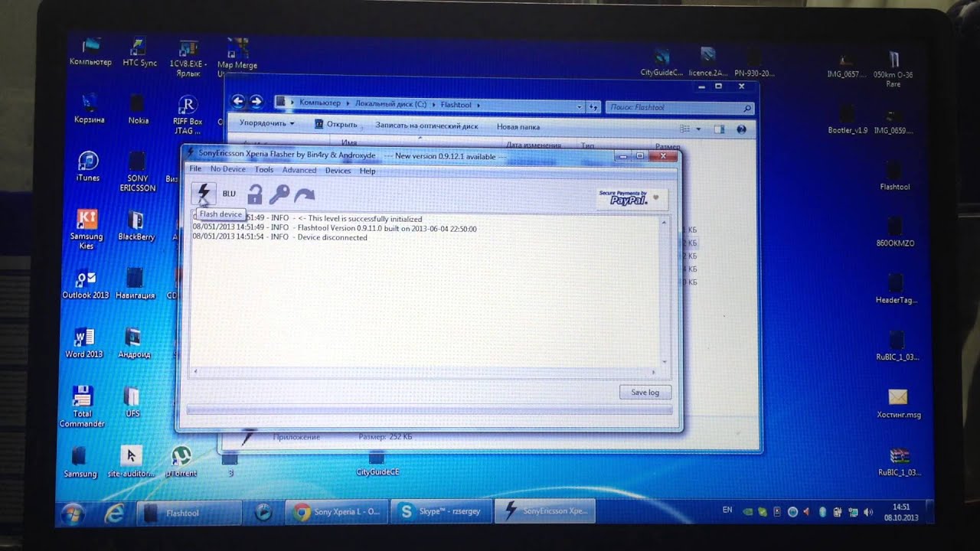Image resolution: width=980 pixels, height=551 pixels.
Task: Click the 'Поиск: Flashtool' search field
Action: pos(679,108)
